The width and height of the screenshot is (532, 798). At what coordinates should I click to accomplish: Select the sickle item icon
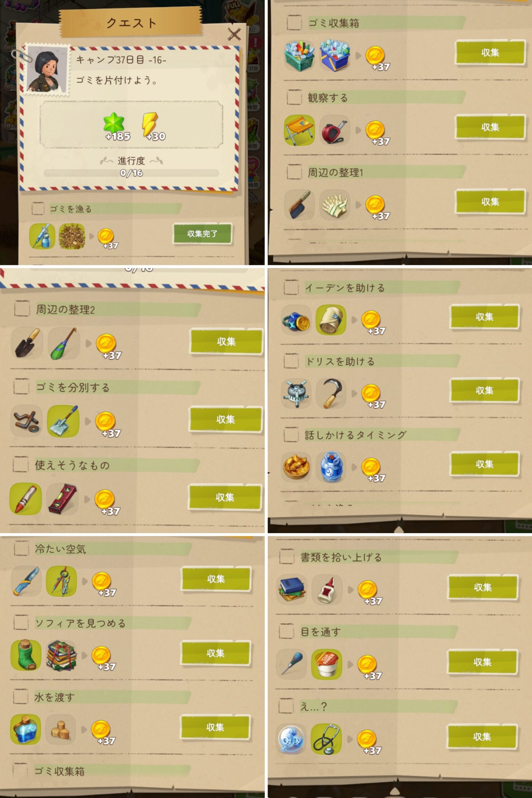click(331, 393)
